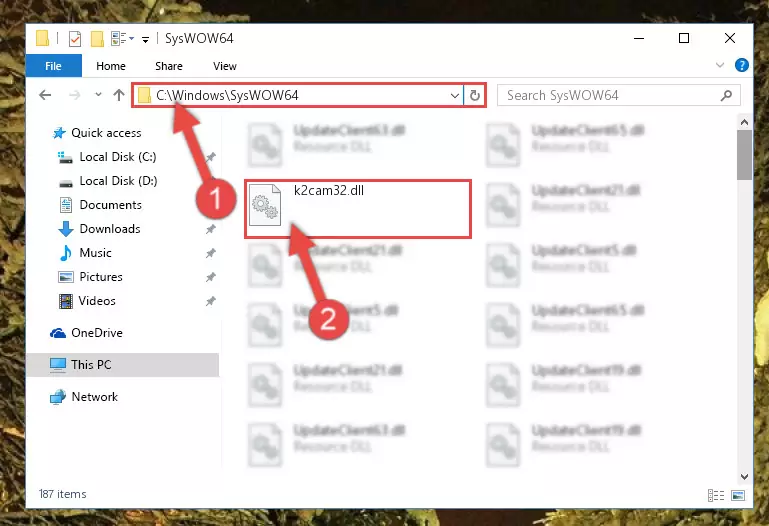Viewport: 769px width, 526px height.
Task: Switch to the Home ribbon tab
Action: 111,66
